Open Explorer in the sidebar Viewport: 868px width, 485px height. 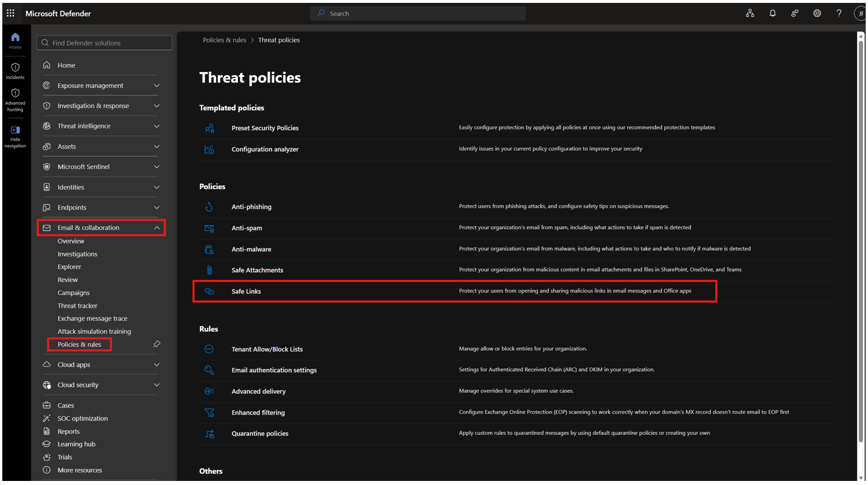coord(69,267)
